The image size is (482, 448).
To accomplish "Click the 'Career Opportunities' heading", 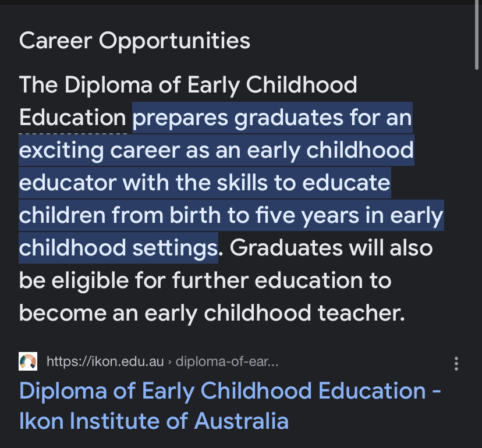I will pos(134,41).
